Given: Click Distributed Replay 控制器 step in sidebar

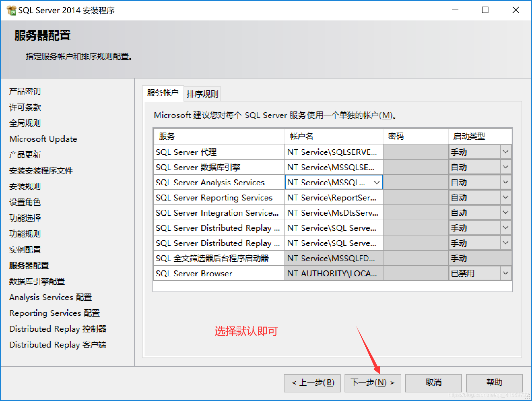Looking at the screenshot, I should point(58,329).
